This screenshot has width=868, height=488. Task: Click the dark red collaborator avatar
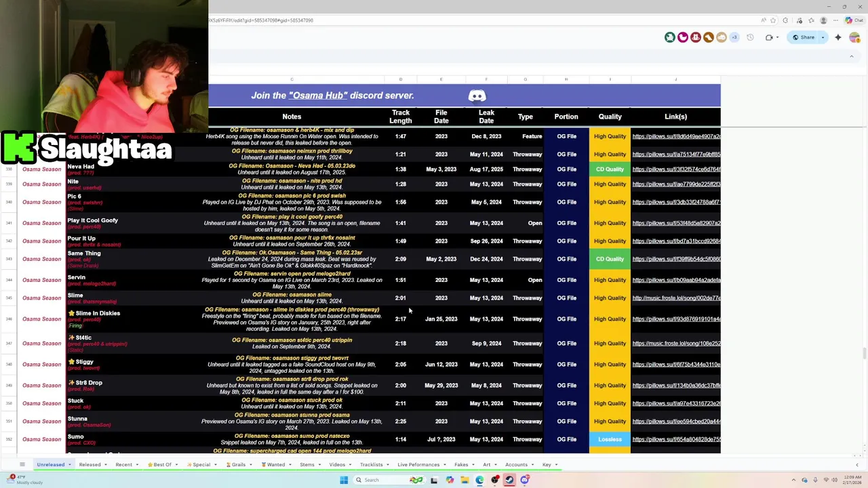[696, 37]
